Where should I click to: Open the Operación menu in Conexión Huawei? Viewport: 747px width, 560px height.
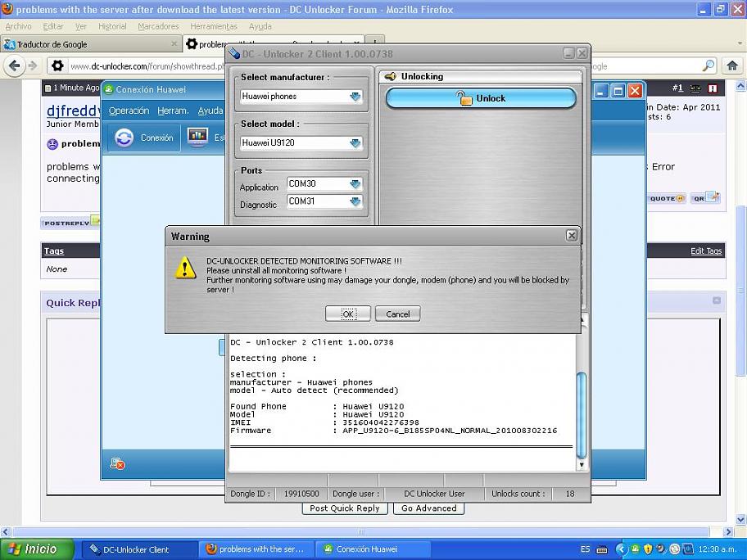(x=129, y=111)
